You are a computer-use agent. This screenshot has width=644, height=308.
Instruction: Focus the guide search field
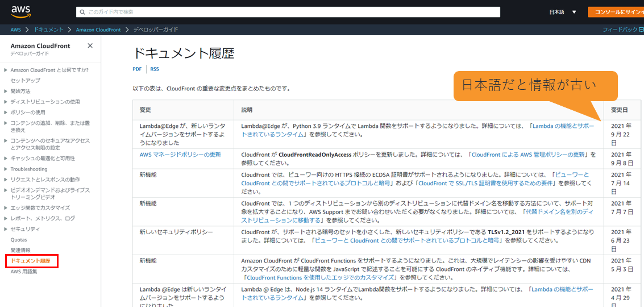pos(288,12)
